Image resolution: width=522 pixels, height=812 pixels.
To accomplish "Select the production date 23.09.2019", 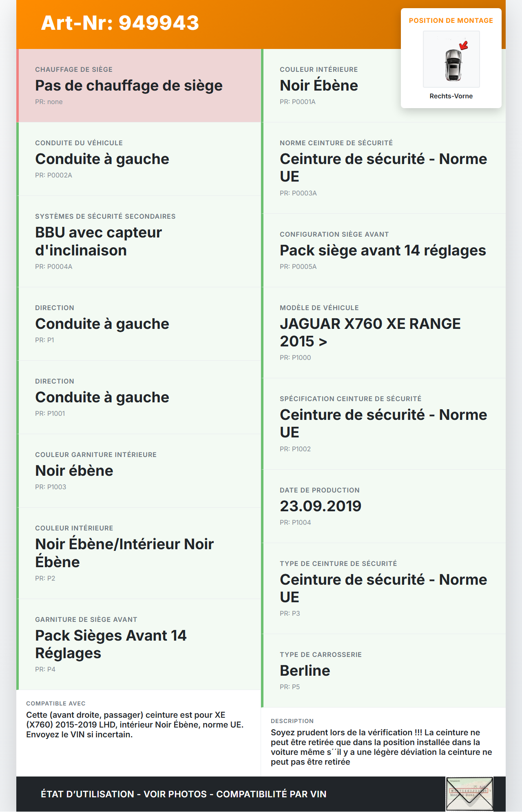I will pos(321,506).
